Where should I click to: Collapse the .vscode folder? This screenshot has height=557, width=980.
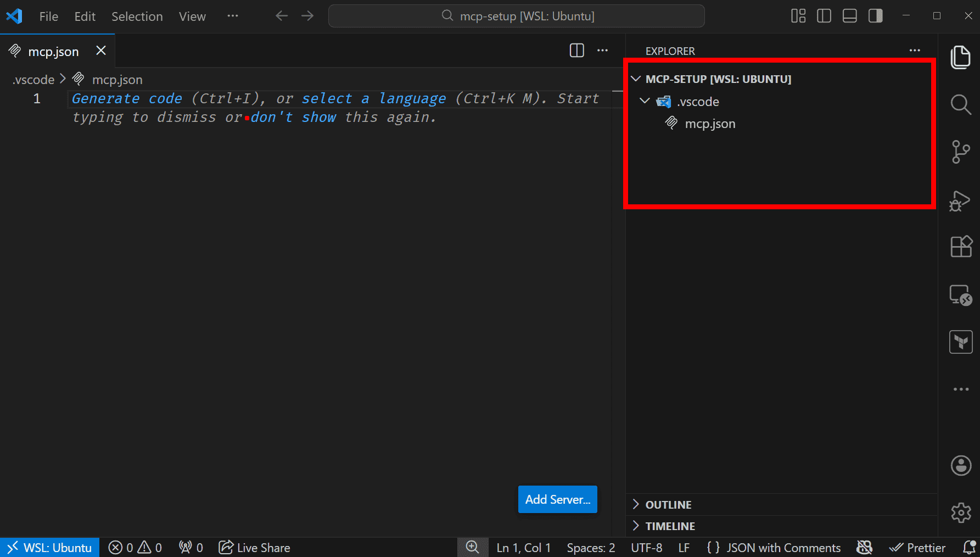(645, 101)
